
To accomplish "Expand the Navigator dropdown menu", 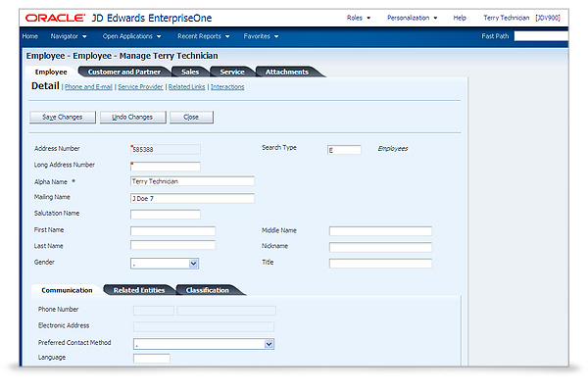I will pyautogui.click(x=68, y=36).
